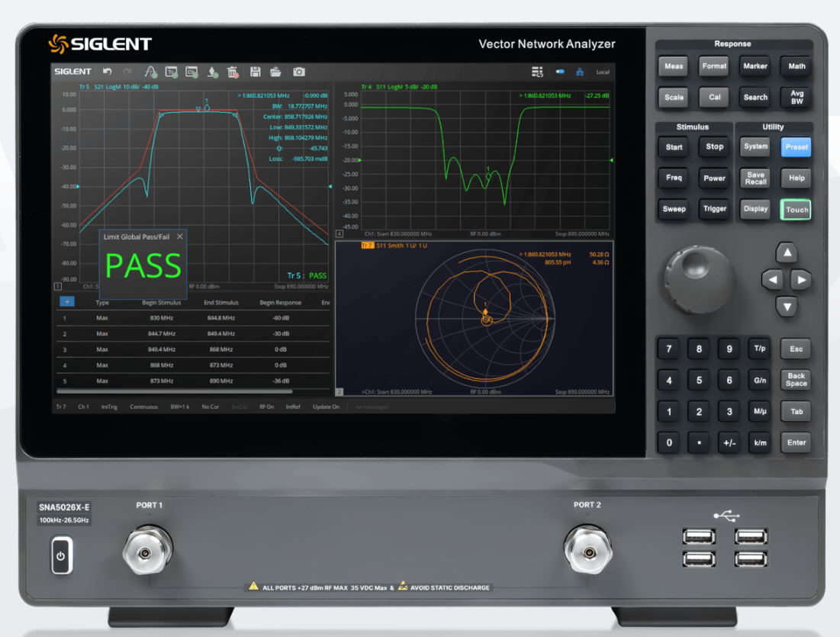Image resolution: width=840 pixels, height=637 pixels.
Task: Click the Help key
Action: [797, 178]
